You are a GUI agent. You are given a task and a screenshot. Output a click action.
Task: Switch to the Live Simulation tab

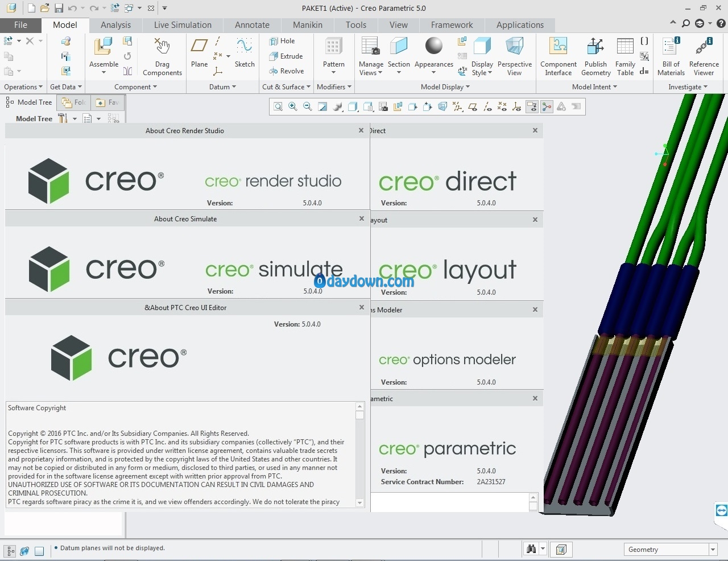click(183, 25)
